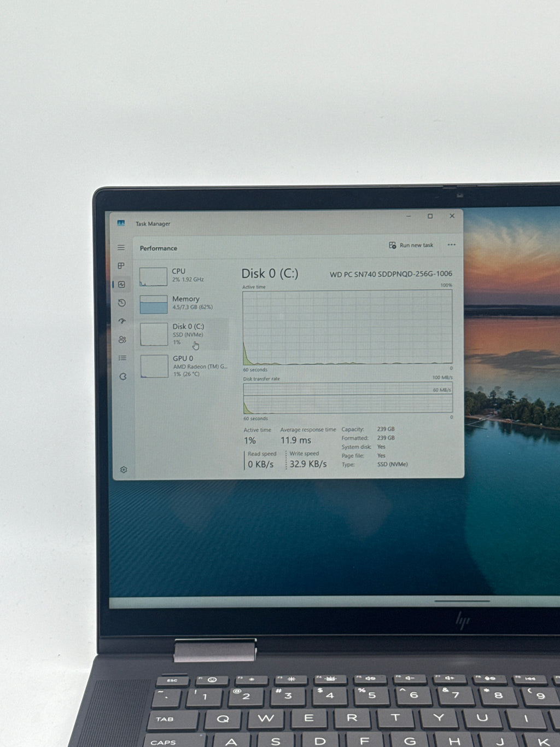Viewport: 560px width, 747px height.
Task: Minimize the Task Manager window
Action: pyautogui.click(x=409, y=216)
